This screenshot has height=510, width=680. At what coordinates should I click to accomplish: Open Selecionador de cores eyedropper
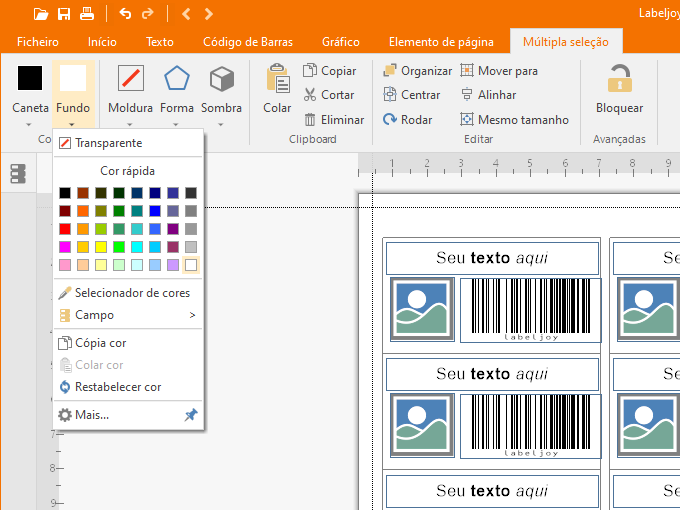pos(128,293)
